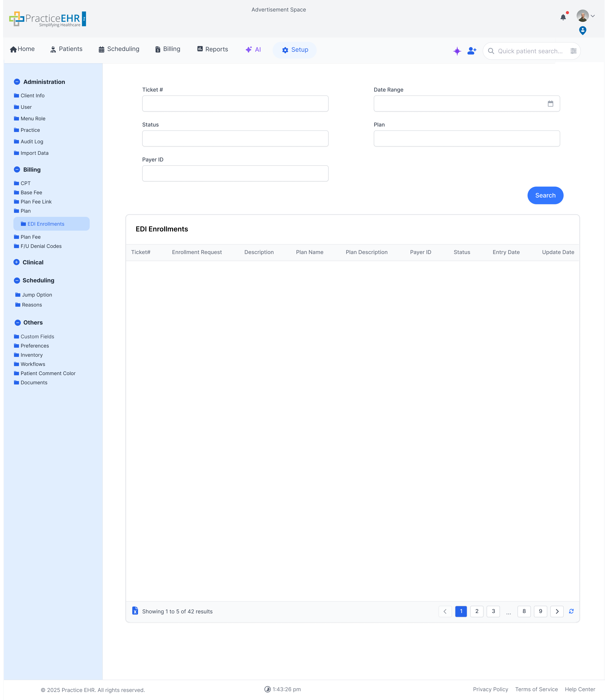Viewport: 605px width, 700px height.
Task: Click the Ticket # input field
Action: (x=235, y=103)
